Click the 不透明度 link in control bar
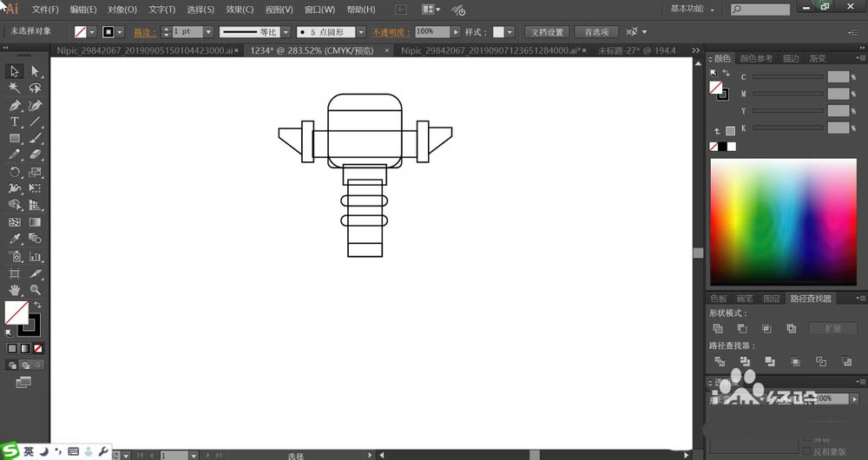This screenshot has width=868, height=460. click(391, 32)
